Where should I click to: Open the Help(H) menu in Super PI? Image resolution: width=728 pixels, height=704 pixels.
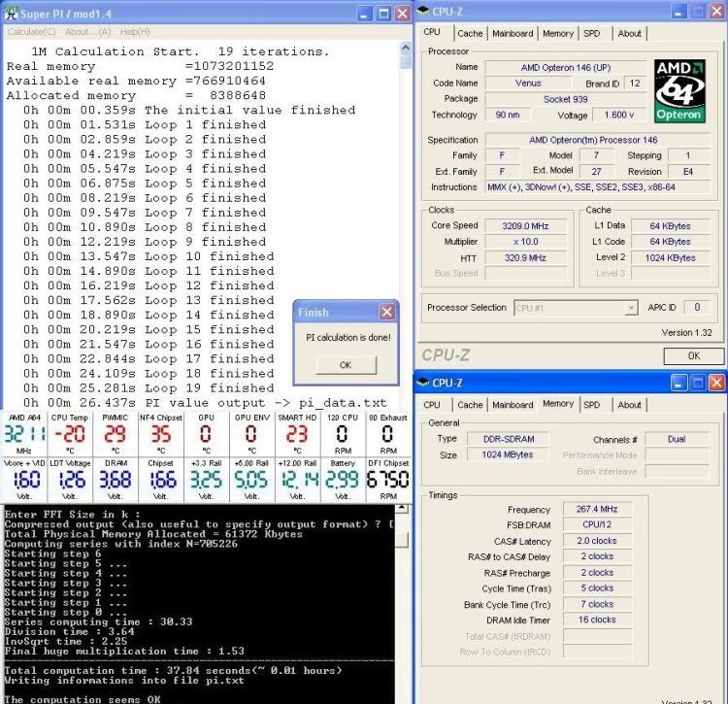point(134,32)
